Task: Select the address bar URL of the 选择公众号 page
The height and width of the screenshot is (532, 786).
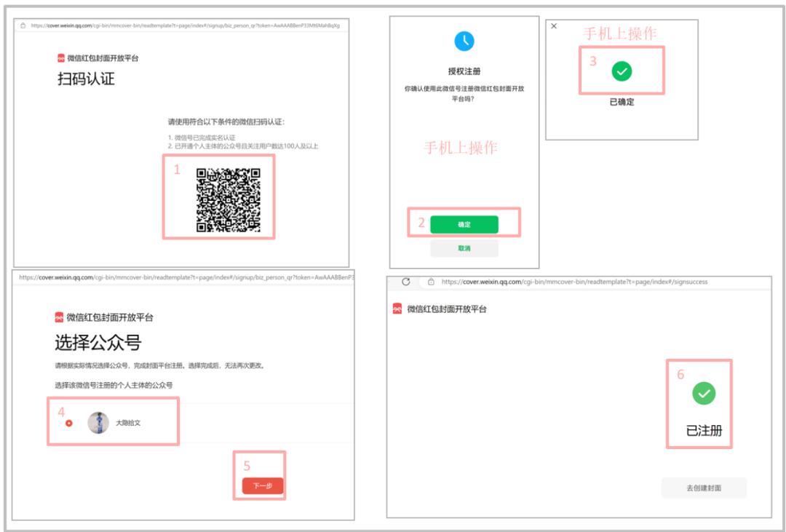Action: tap(186, 277)
